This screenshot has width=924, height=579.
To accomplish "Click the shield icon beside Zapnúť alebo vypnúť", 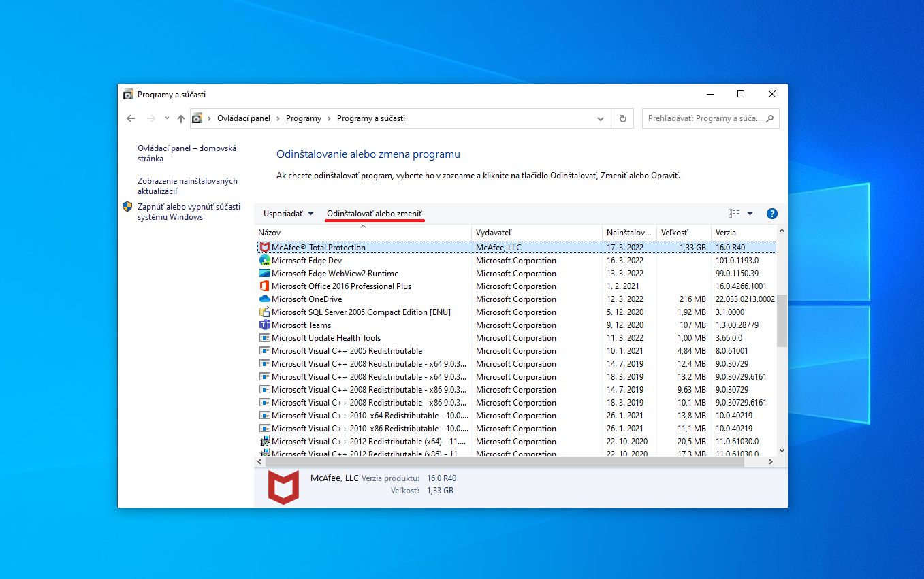I will click(x=127, y=207).
